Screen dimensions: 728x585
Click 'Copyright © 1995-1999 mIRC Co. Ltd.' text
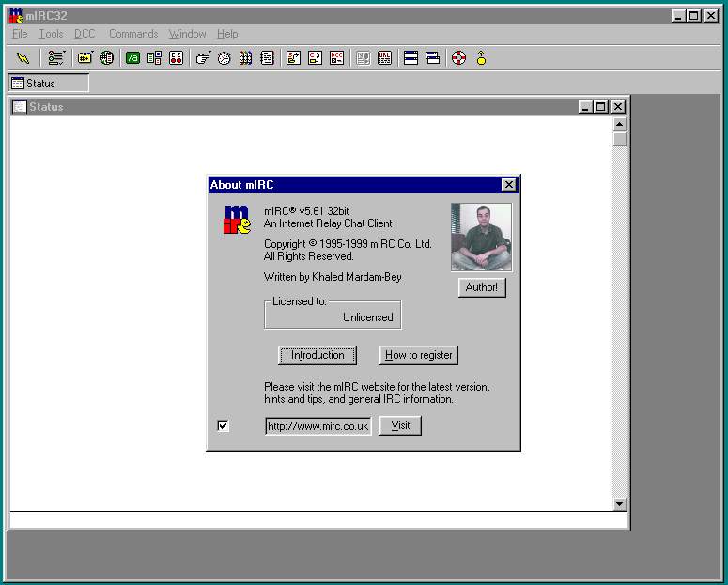tap(348, 244)
